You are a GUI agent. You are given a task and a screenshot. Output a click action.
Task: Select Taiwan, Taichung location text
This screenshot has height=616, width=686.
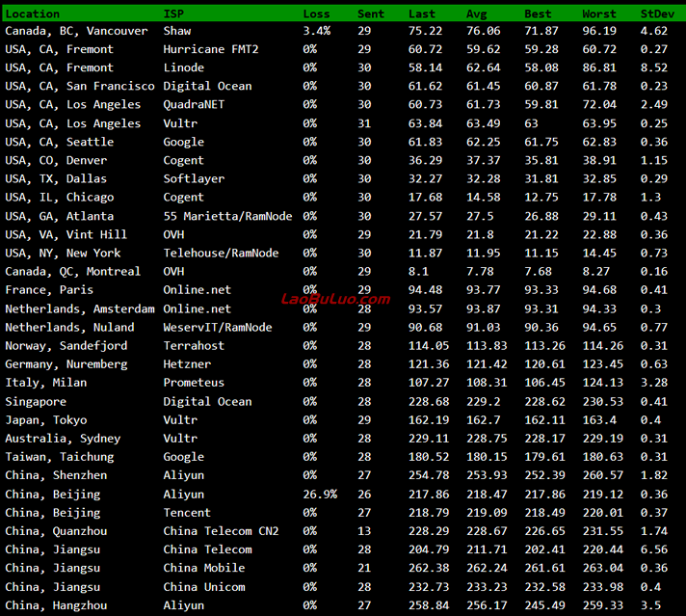coord(60,458)
